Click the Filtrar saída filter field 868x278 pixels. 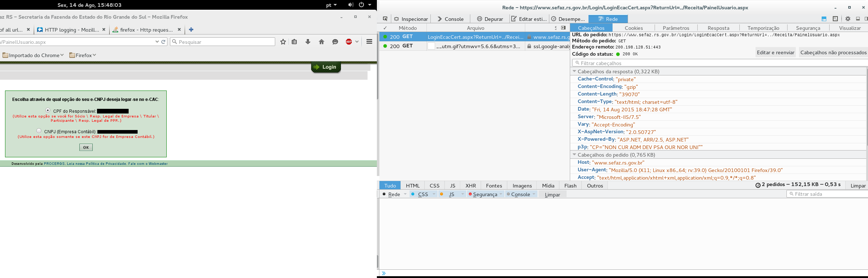(x=827, y=194)
